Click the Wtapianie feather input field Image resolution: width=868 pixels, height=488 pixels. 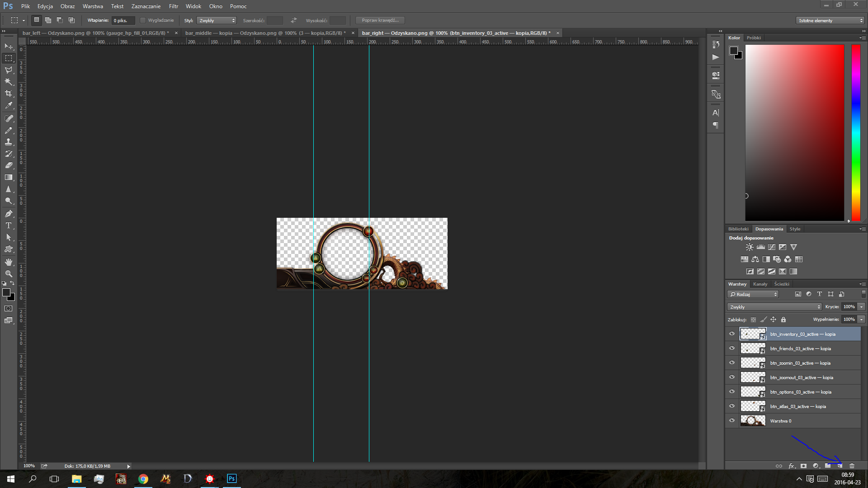tap(123, 20)
